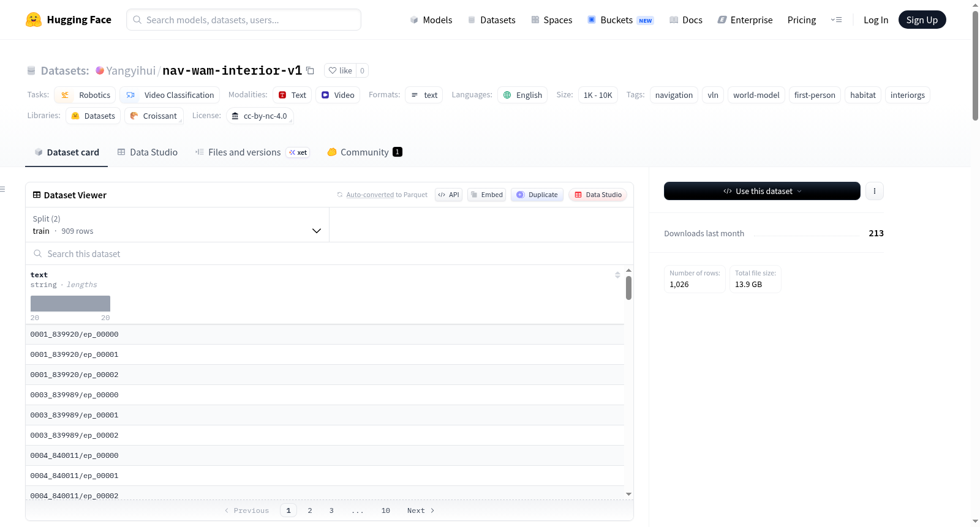Go to page 3 of the viewer

coord(331,510)
